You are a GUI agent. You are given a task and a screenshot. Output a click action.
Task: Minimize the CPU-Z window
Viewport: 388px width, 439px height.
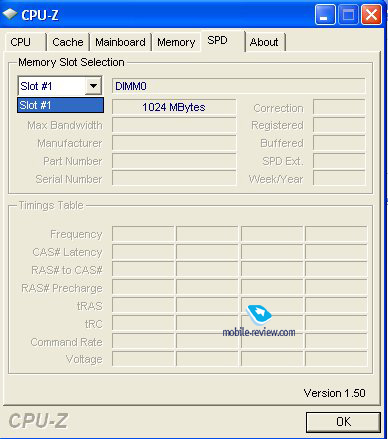coord(325,15)
